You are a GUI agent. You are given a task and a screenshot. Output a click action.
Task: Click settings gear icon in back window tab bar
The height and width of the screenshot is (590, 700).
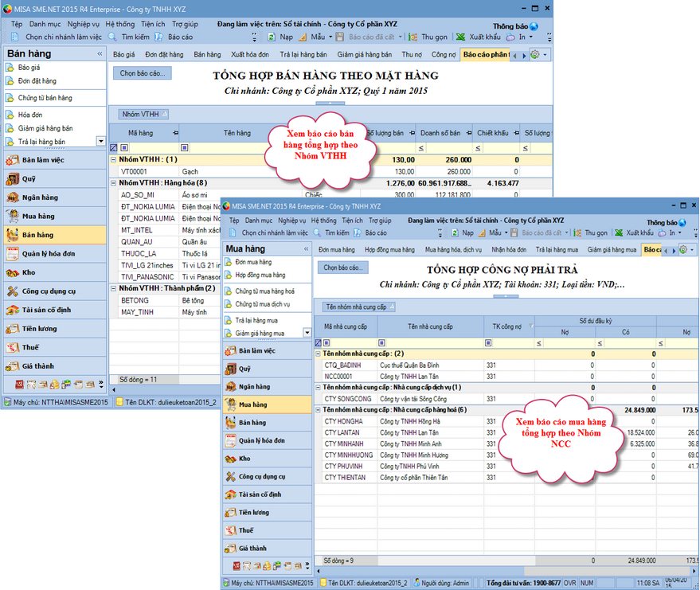pos(535,54)
